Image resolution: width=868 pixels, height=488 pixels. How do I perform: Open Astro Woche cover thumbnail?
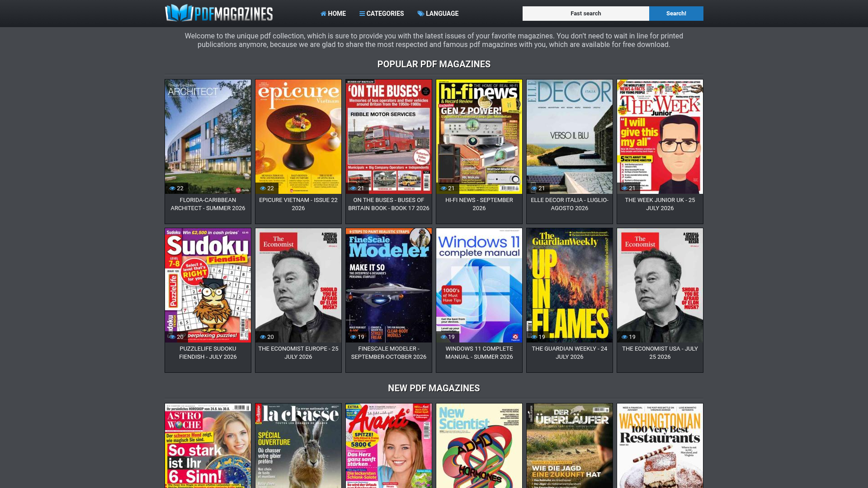click(208, 446)
